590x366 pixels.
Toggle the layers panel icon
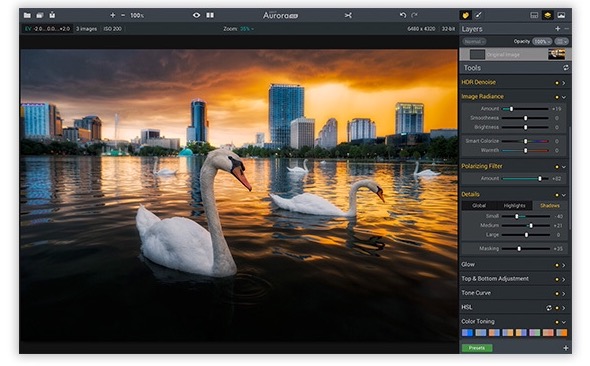[x=547, y=15]
